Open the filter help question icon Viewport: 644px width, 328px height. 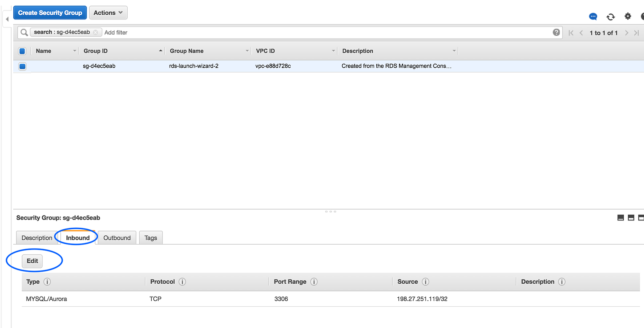click(556, 32)
